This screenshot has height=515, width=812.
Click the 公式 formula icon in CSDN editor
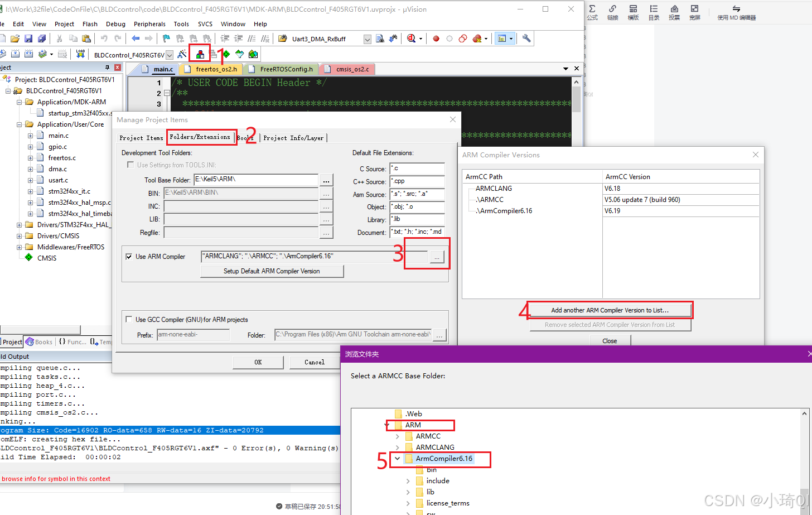[x=592, y=12]
